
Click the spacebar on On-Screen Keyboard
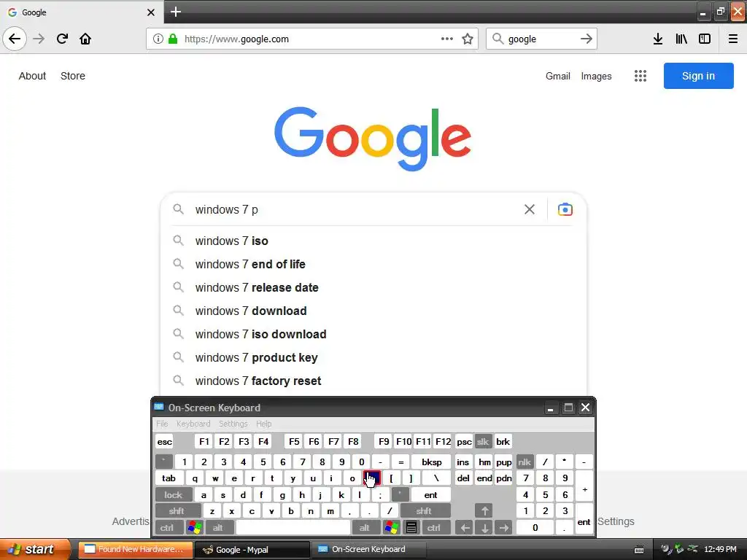[x=293, y=528]
